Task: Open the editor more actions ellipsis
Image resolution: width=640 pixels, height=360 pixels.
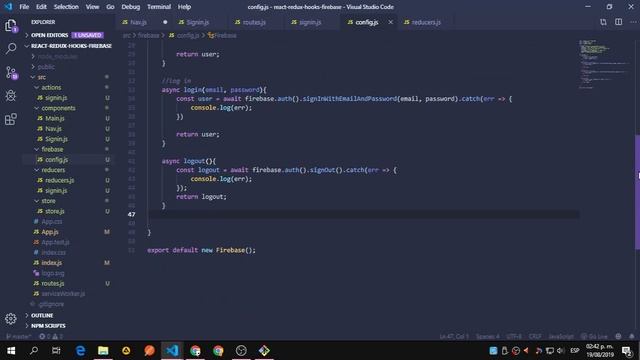Action: (633, 22)
